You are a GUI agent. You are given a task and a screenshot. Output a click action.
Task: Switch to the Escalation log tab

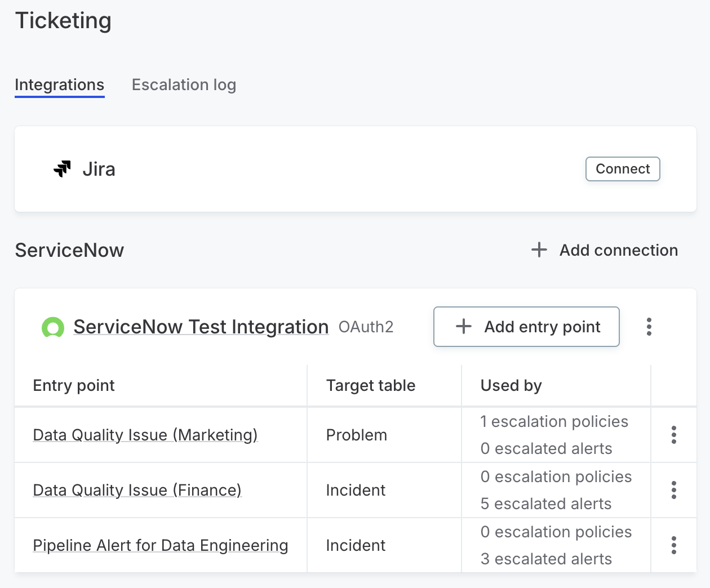pyautogui.click(x=184, y=85)
